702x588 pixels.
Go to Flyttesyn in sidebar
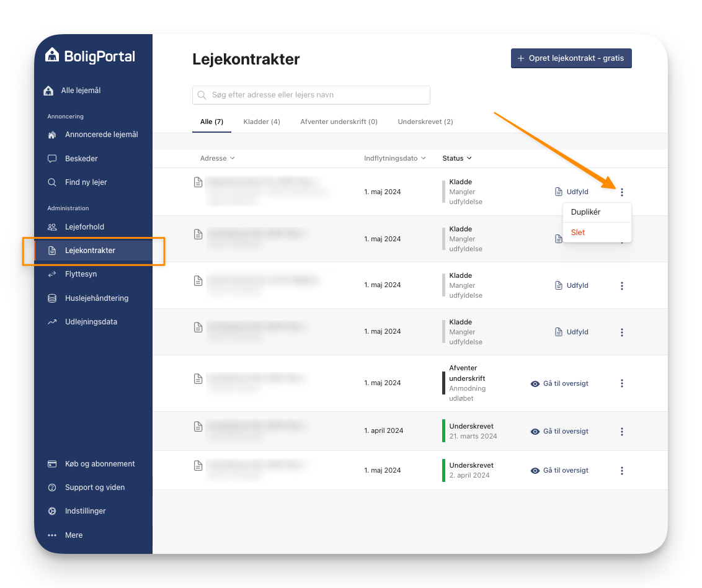coord(81,274)
